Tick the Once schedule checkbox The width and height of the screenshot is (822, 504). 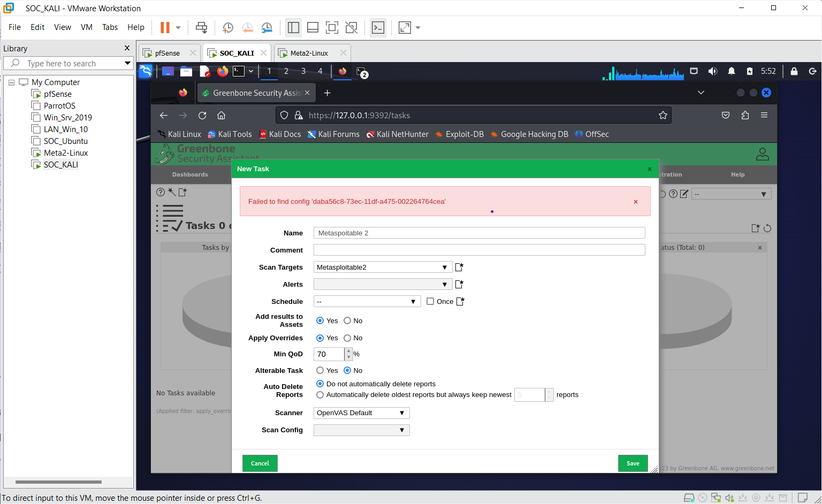[430, 301]
